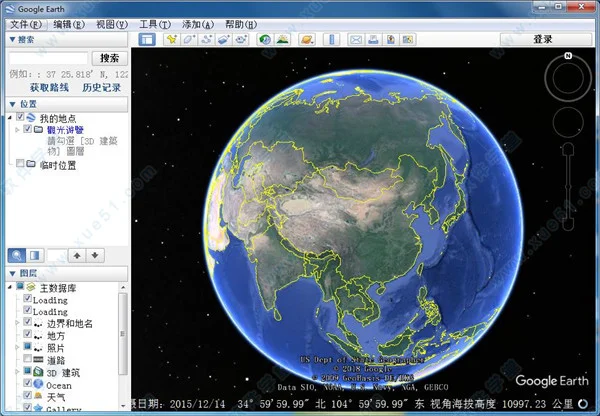The height and width of the screenshot is (416, 600).
Task: Expand the 觀光游覽 folder node
Action: pyautogui.click(x=17, y=130)
